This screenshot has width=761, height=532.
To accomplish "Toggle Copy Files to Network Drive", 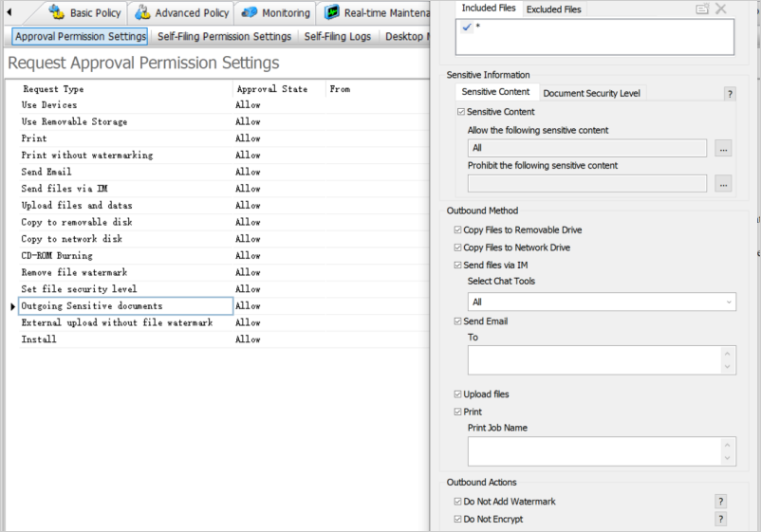I will tap(457, 248).
